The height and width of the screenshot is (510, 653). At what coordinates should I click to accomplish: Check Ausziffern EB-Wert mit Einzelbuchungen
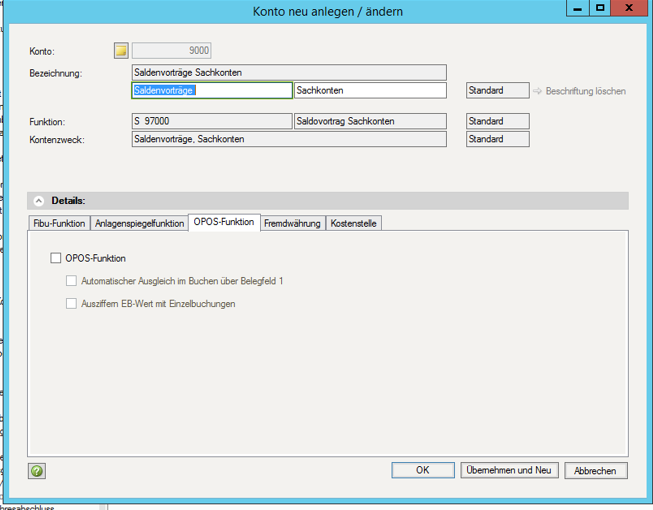pyautogui.click(x=71, y=303)
